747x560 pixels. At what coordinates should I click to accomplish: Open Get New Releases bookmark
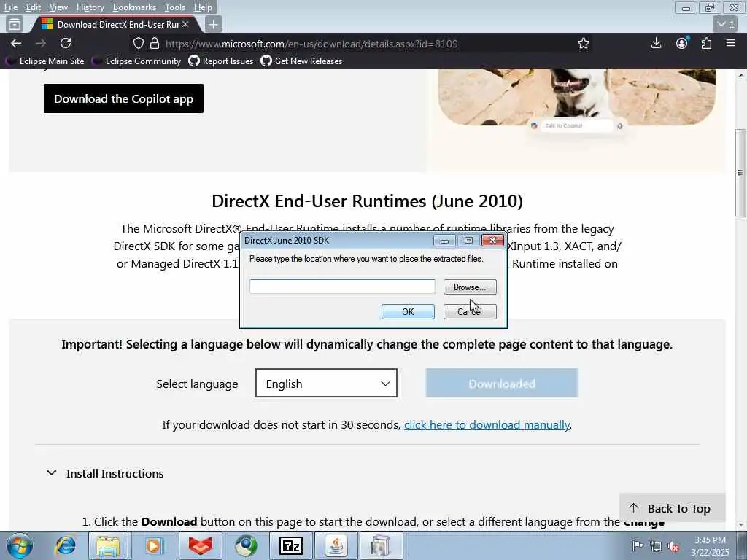point(301,61)
